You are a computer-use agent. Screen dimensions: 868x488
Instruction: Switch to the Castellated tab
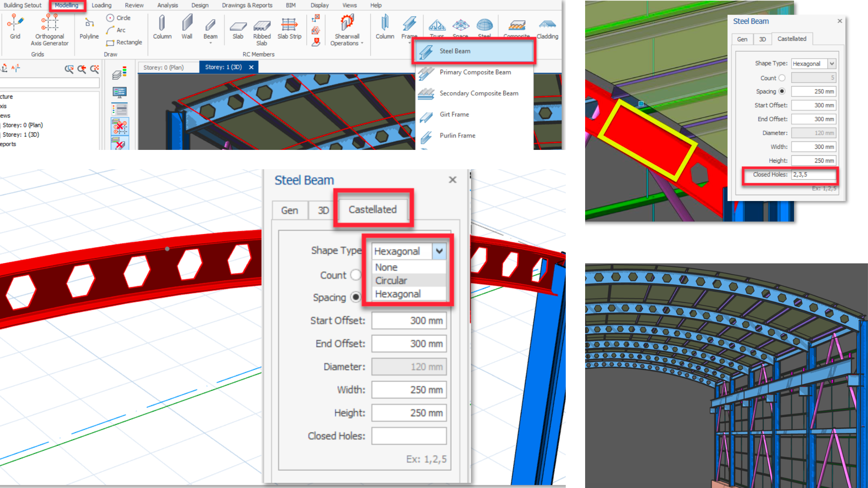click(x=371, y=209)
